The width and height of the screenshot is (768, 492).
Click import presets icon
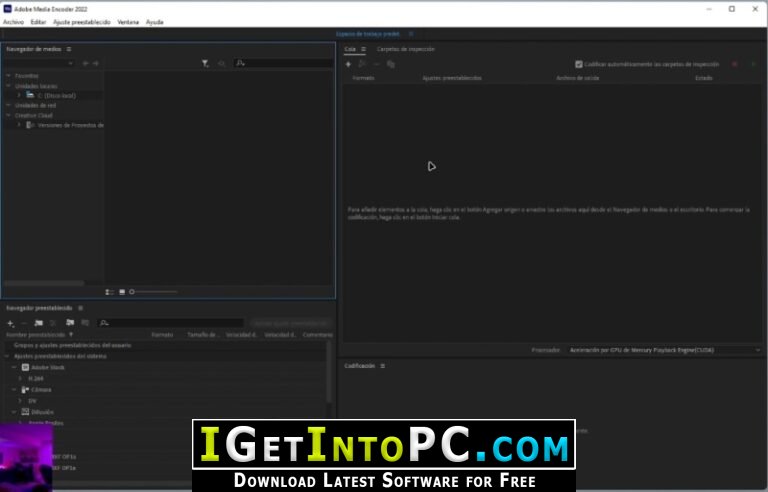click(70, 322)
